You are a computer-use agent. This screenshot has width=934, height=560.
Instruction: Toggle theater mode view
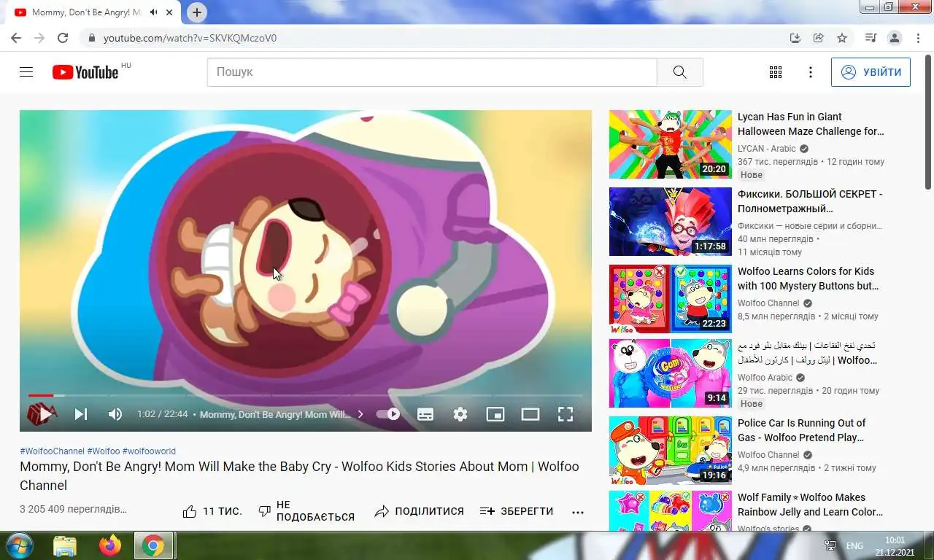click(530, 414)
